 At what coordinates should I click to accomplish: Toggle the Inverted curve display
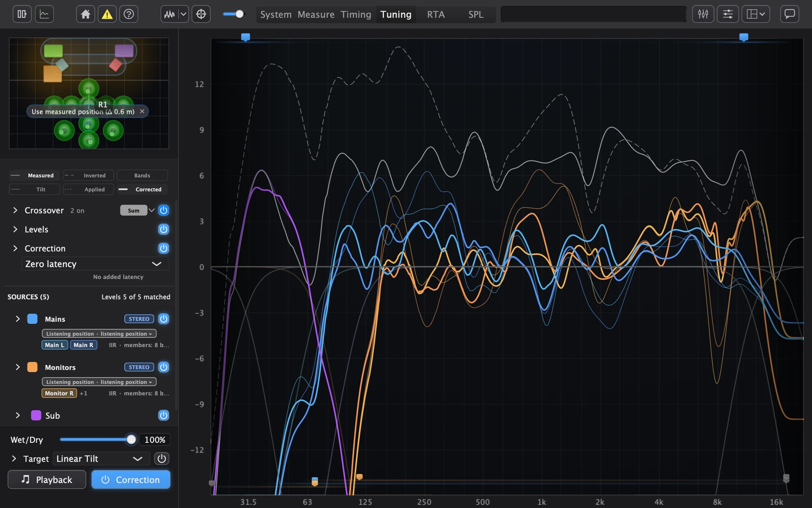click(88, 175)
